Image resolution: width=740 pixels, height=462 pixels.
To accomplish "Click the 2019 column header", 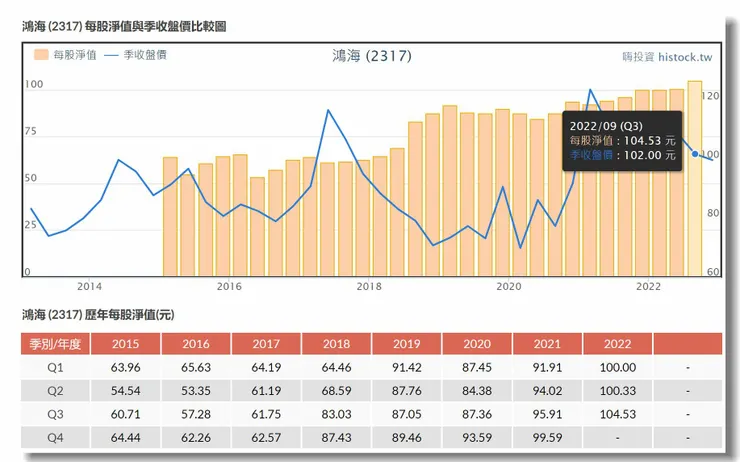I will click(x=407, y=344).
